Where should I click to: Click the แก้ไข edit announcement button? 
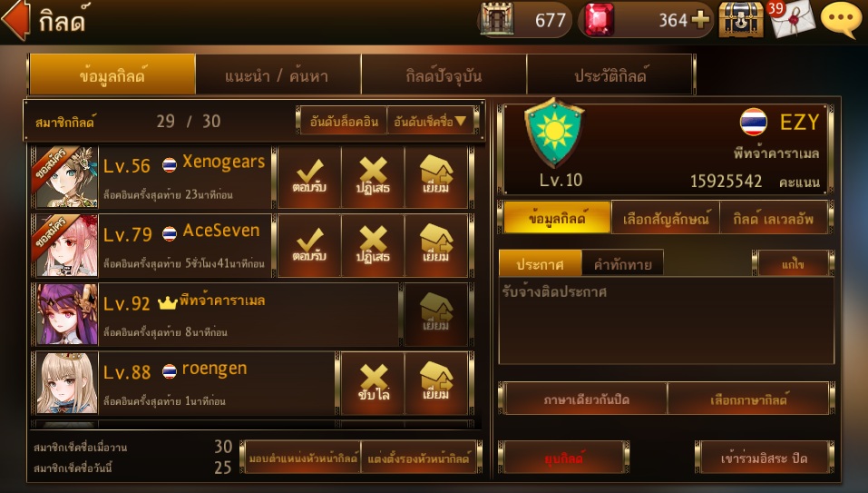[793, 263]
